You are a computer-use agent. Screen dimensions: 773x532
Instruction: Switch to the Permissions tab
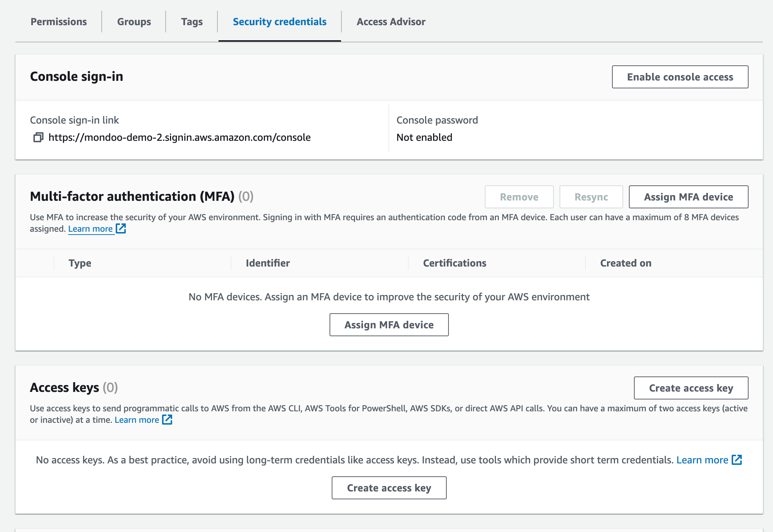(58, 22)
